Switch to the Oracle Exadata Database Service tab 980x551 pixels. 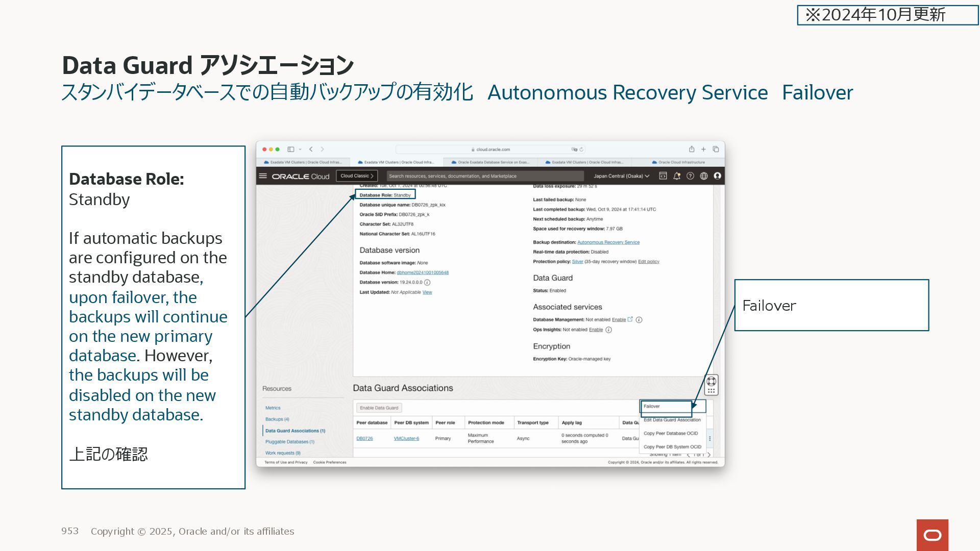pos(490,162)
